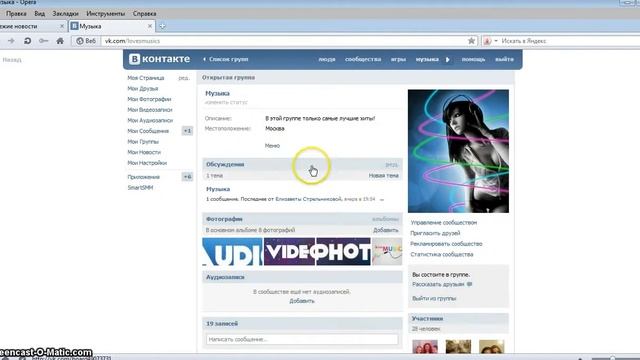This screenshot has height=360, width=640.
Task: Bookmark page with the star icon
Action: 471,41
